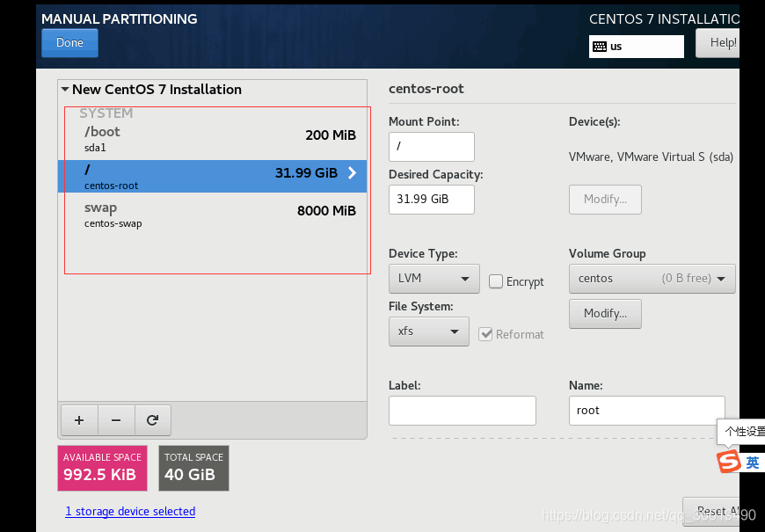Click the TOTAL SPACE 40 GiB indicator
Screen dimensions: 765x532
193,468
